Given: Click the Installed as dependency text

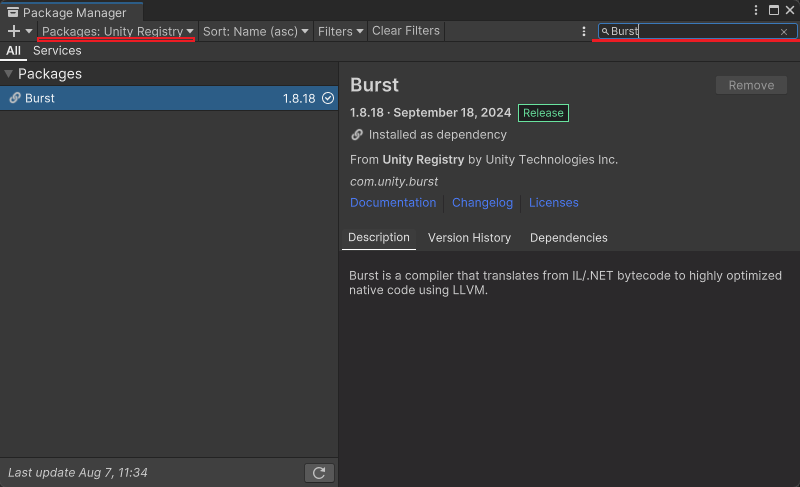Looking at the screenshot, I should tap(438, 135).
